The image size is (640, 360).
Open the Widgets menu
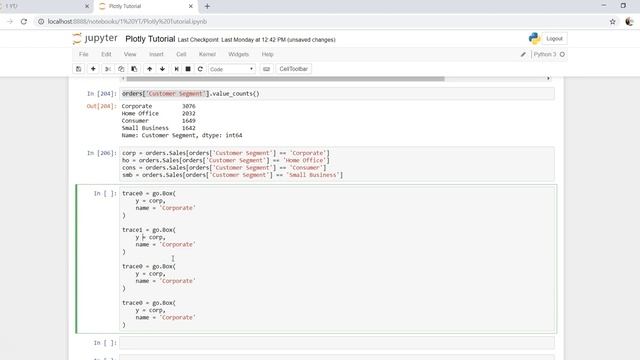click(238, 54)
